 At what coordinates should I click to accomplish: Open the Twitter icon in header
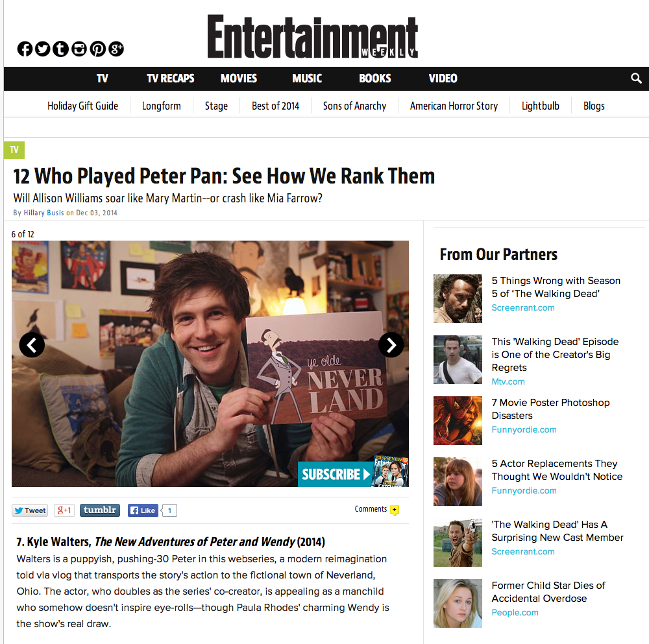[x=43, y=49]
